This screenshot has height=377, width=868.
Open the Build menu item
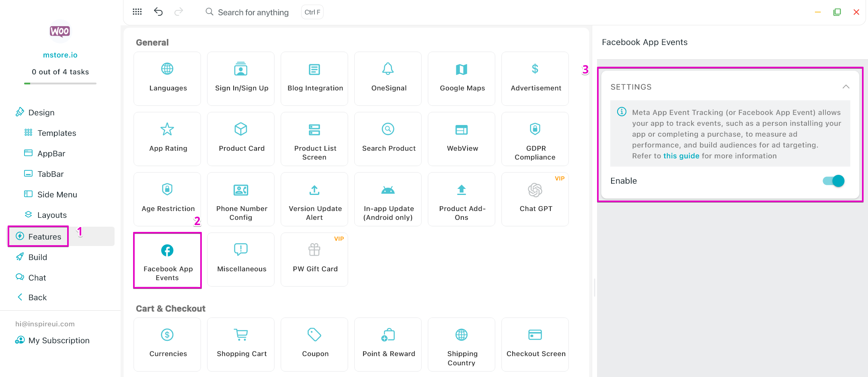coord(37,257)
